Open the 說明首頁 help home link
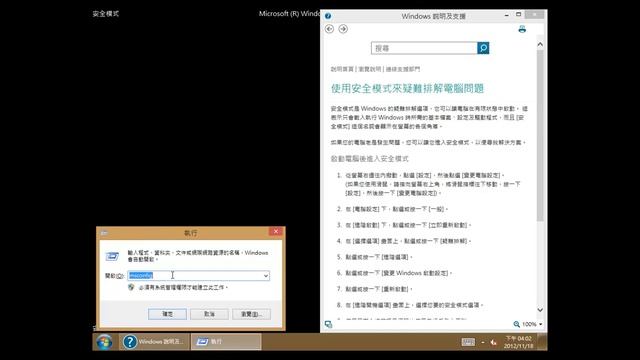The image size is (640, 360). (342, 69)
